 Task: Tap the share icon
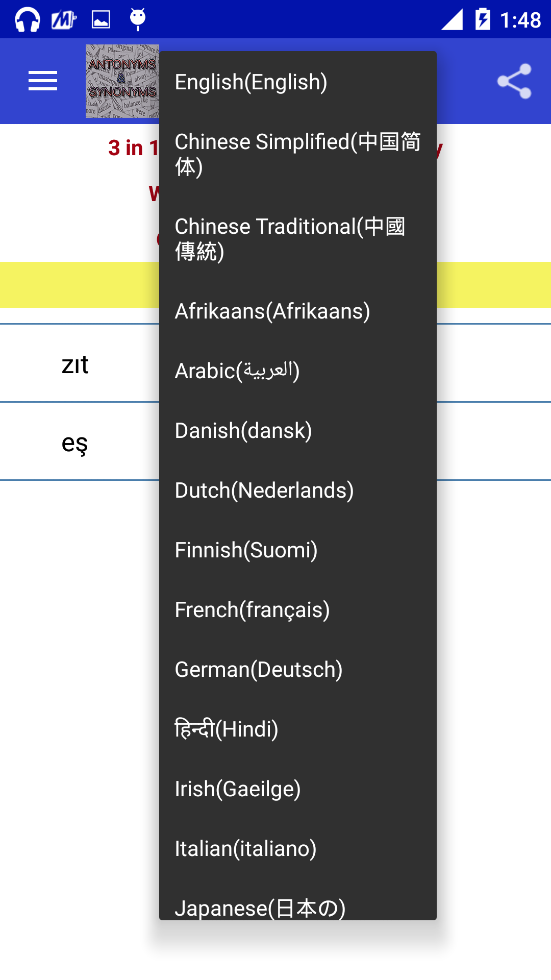[x=514, y=81]
